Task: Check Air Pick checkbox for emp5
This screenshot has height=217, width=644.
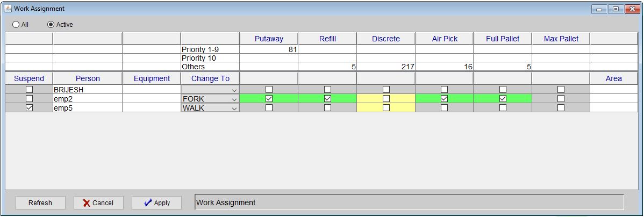Action: point(445,107)
